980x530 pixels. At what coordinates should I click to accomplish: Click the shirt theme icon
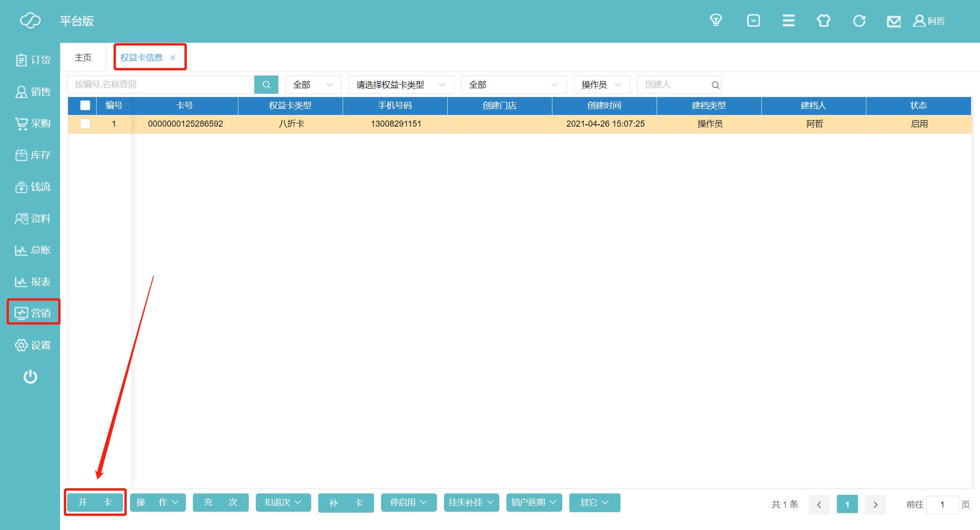coord(823,21)
